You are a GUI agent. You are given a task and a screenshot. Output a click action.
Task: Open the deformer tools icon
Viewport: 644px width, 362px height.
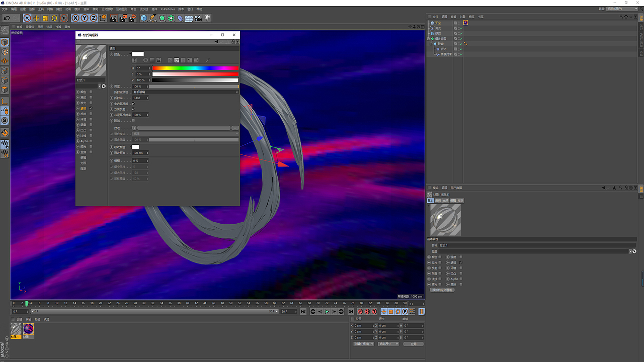click(180, 18)
